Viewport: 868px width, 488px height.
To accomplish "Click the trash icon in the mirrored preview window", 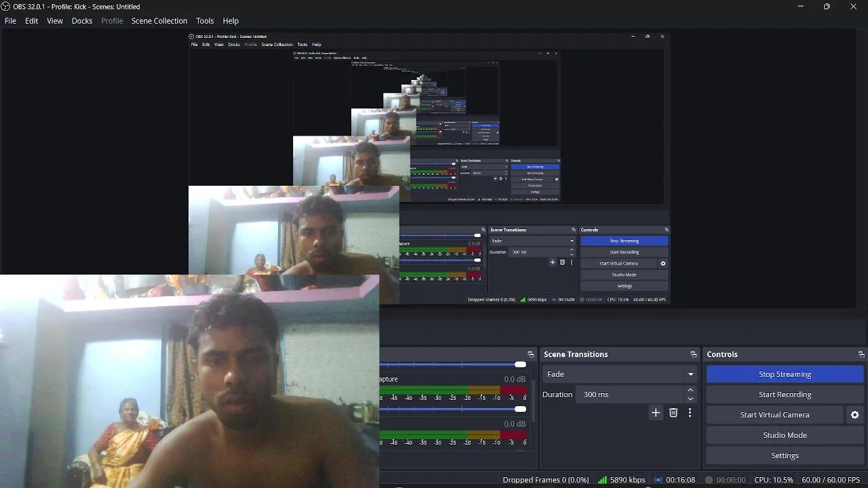I will tap(562, 262).
